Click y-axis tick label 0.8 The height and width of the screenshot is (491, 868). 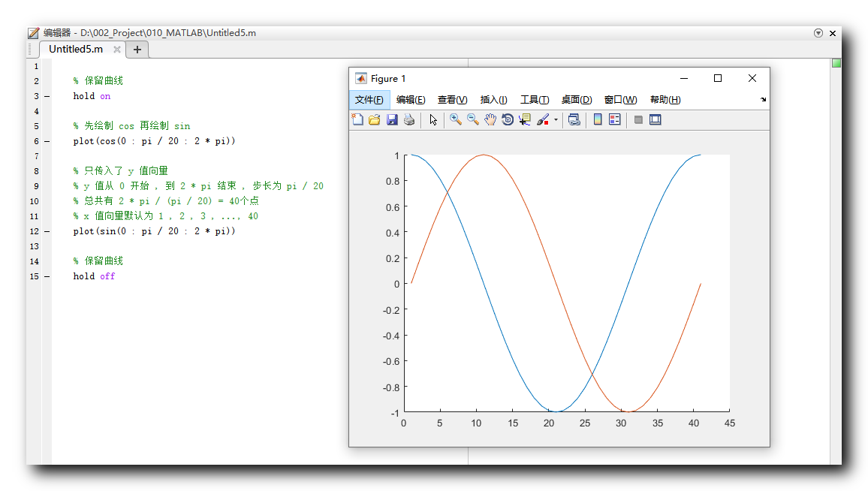tap(393, 182)
